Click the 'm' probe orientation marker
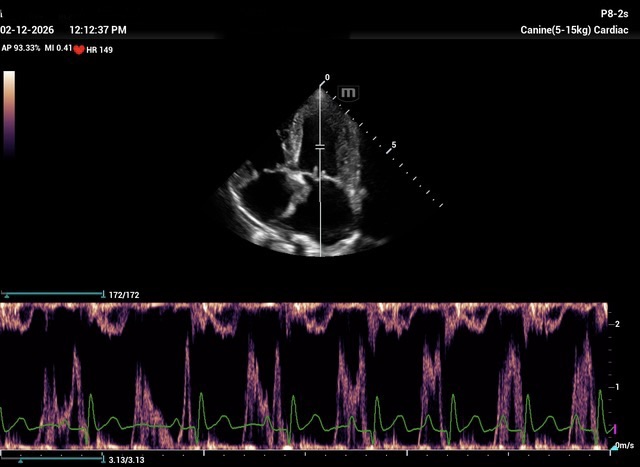Image resolution: width=640 pixels, height=467 pixels. click(348, 92)
